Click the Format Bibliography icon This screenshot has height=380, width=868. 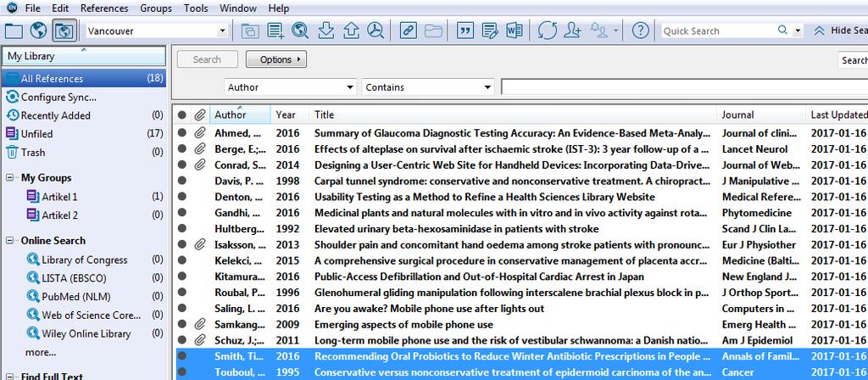[x=490, y=31]
